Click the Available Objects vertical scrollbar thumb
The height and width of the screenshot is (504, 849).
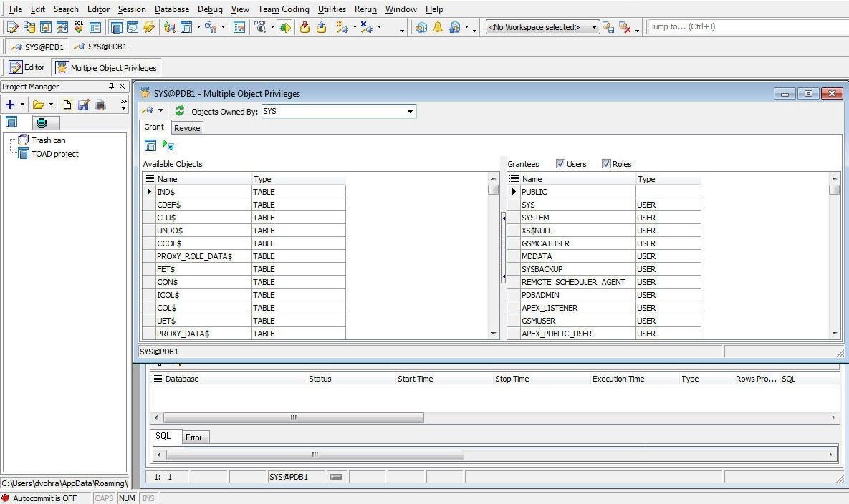[x=493, y=190]
